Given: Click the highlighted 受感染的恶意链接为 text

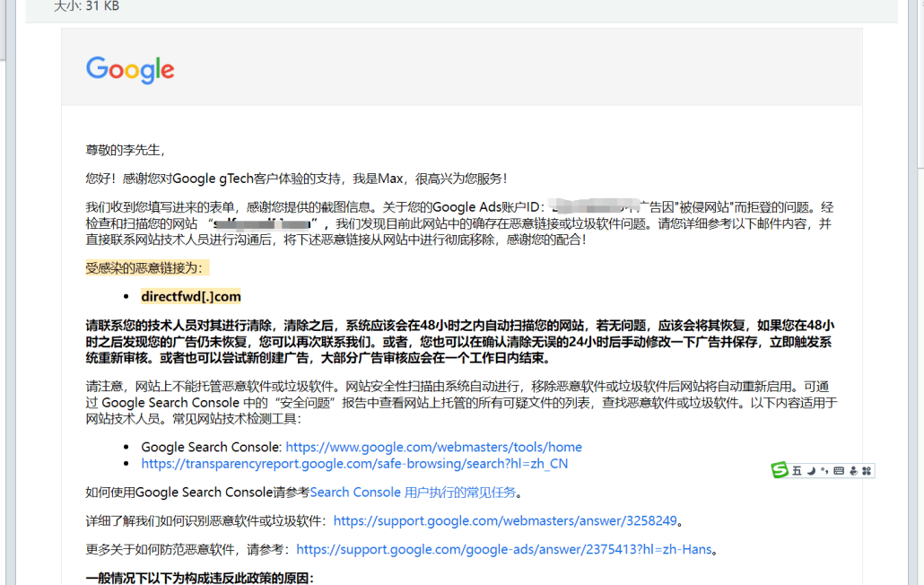Looking at the screenshot, I should (x=147, y=267).
